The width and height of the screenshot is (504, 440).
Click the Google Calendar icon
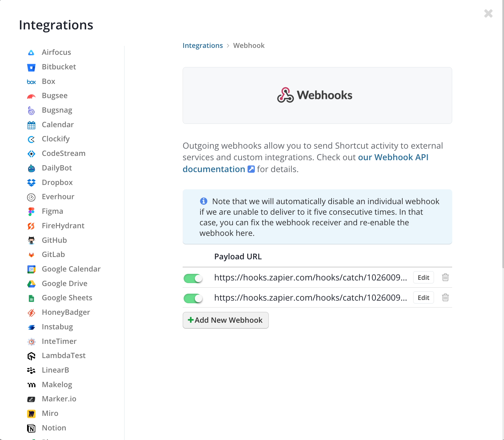pos(31,270)
